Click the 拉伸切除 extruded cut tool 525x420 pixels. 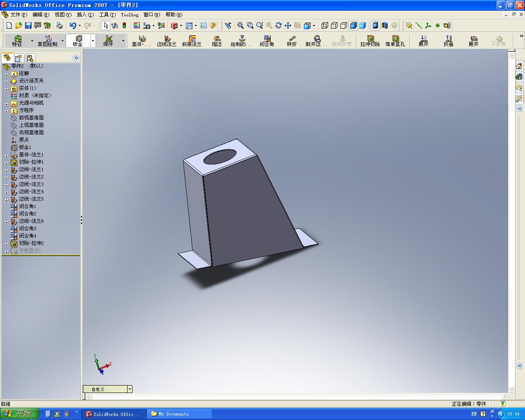[370, 41]
